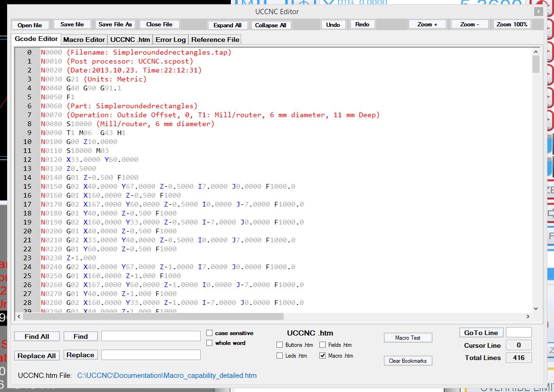Check the Buttons .htm option

coord(279,345)
